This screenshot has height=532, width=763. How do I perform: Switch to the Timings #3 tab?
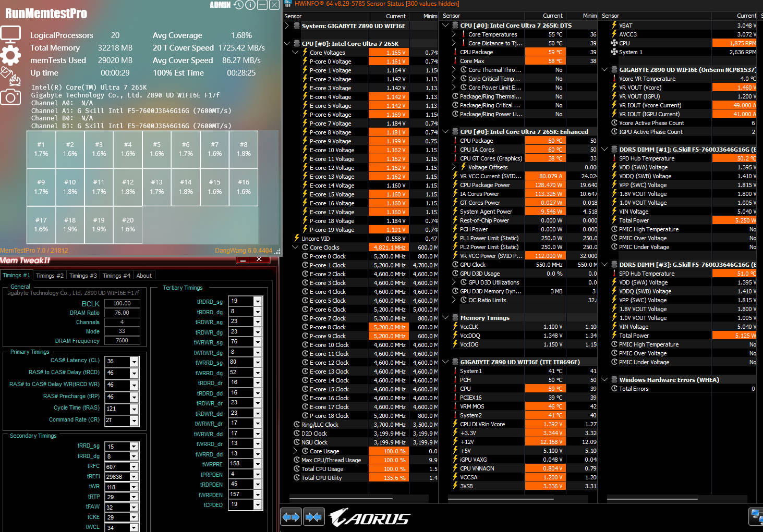coord(83,276)
